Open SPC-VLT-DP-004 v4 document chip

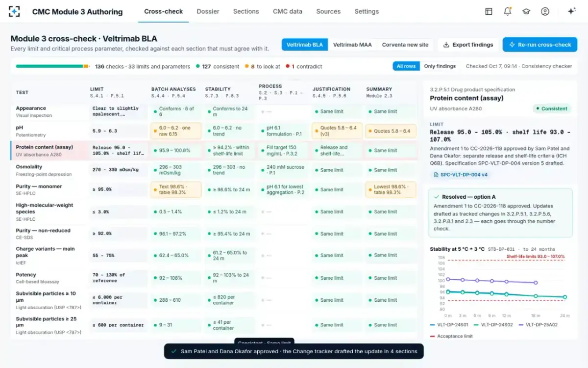461,175
